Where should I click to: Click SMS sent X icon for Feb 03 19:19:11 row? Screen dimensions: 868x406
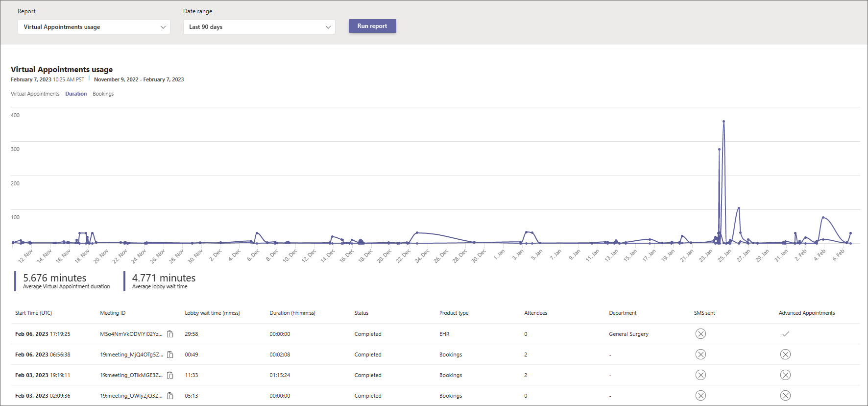click(700, 375)
